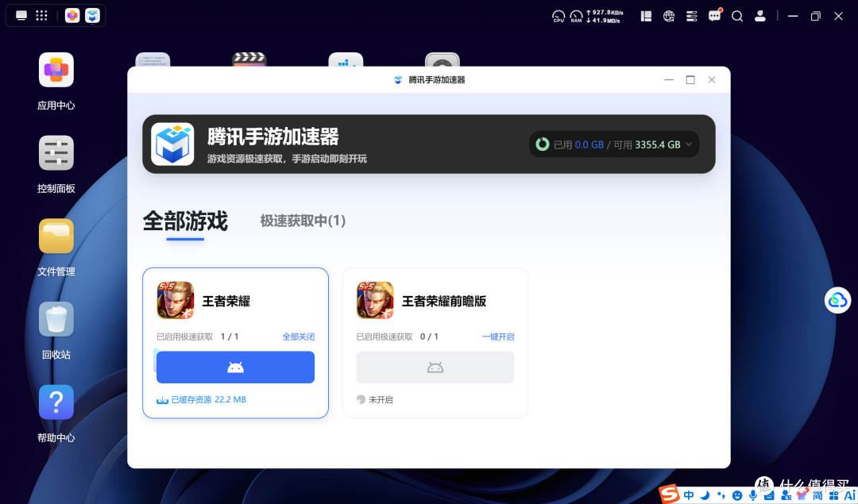Toggle 中 Chinese input mode
Screen dimensions: 858x504
tap(689, 495)
